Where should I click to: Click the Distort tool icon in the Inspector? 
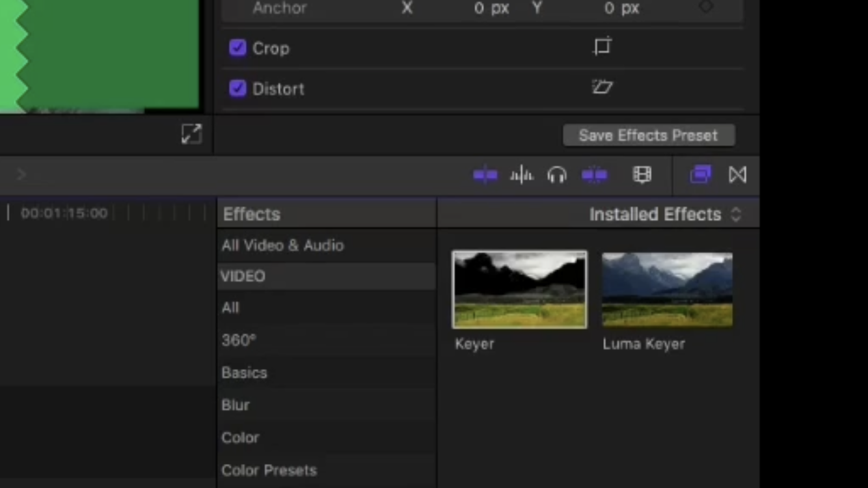[602, 87]
